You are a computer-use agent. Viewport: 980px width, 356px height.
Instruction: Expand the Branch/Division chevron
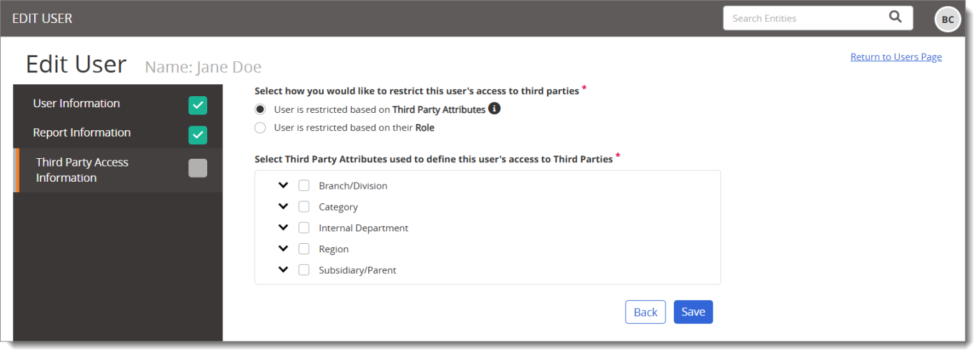283,185
